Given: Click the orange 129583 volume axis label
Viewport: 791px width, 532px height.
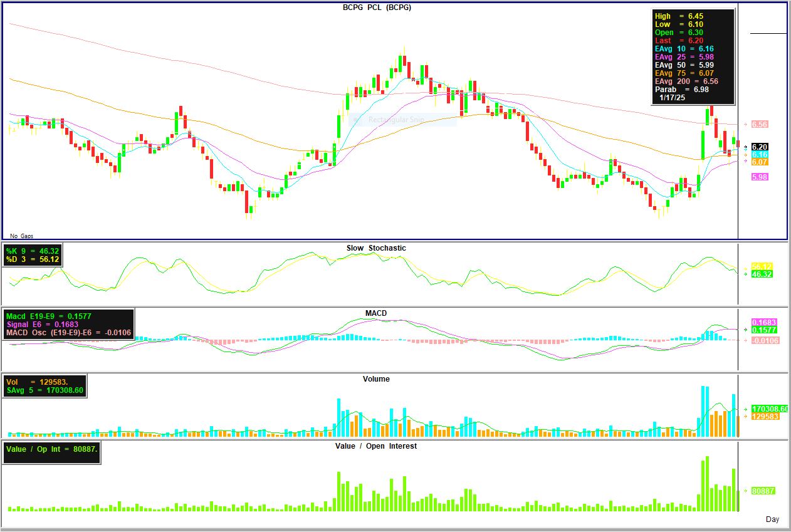Looking at the screenshot, I should pos(765,417).
